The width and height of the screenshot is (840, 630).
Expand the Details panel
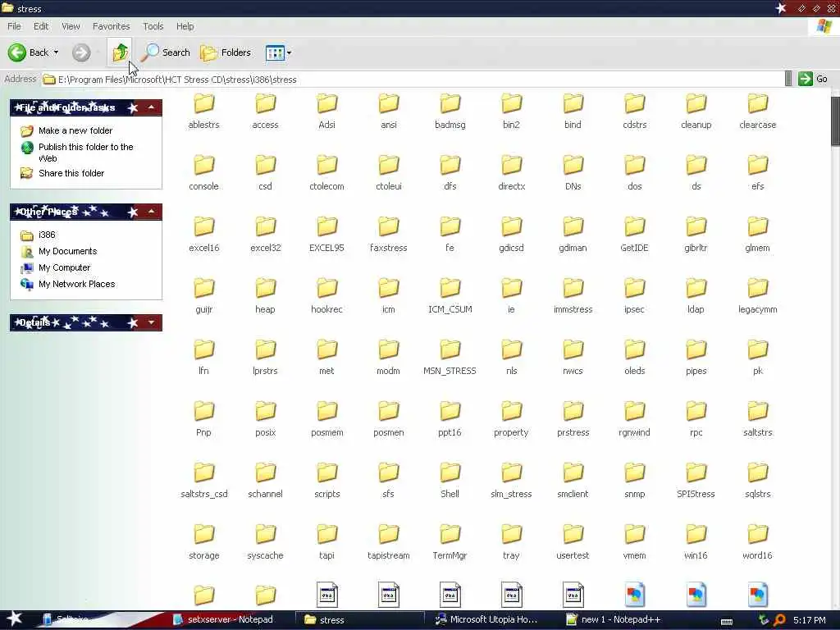(152, 322)
